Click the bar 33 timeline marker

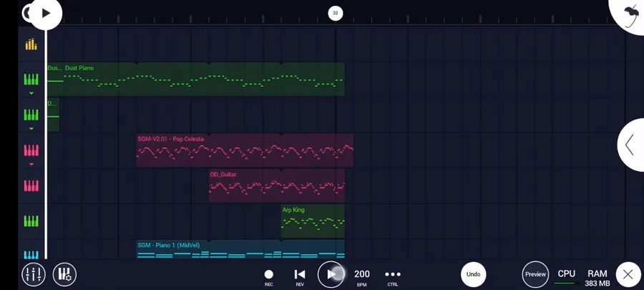(x=335, y=13)
